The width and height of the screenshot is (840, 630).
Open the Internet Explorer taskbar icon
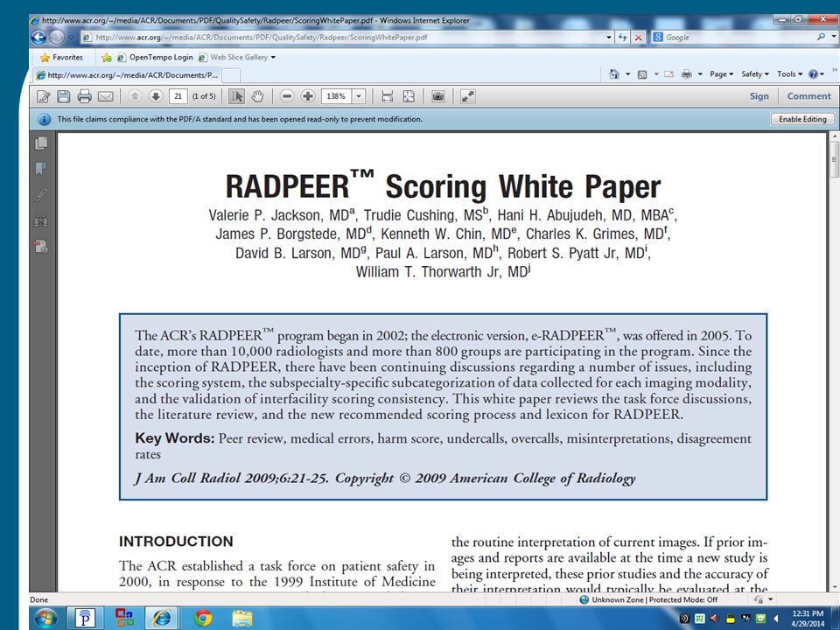point(163,619)
